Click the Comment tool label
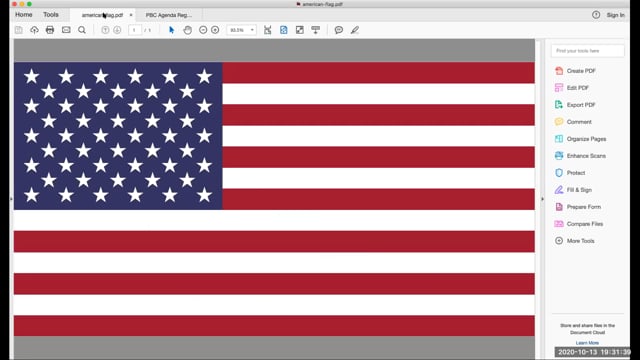Screen dimensions: 640x360 tap(579, 122)
